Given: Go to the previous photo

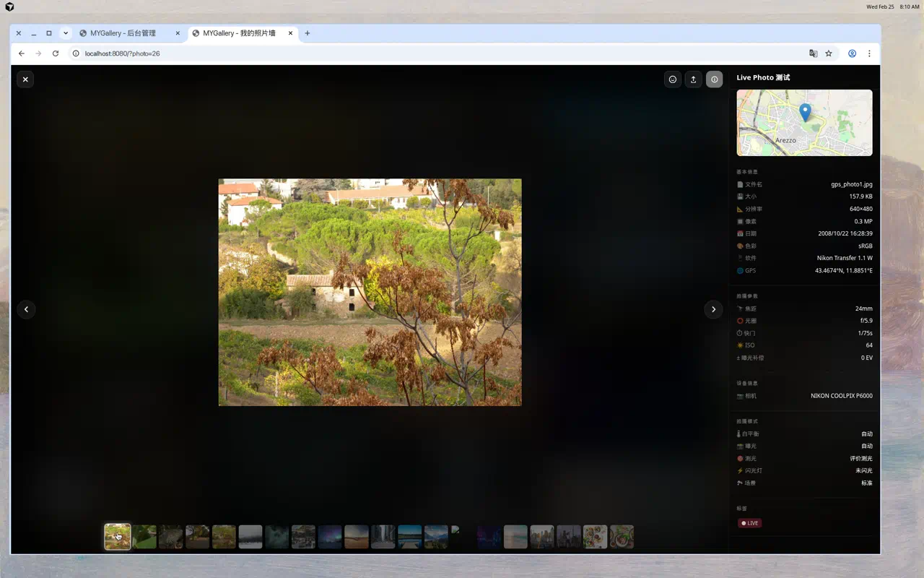Looking at the screenshot, I should click(x=26, y=309).
